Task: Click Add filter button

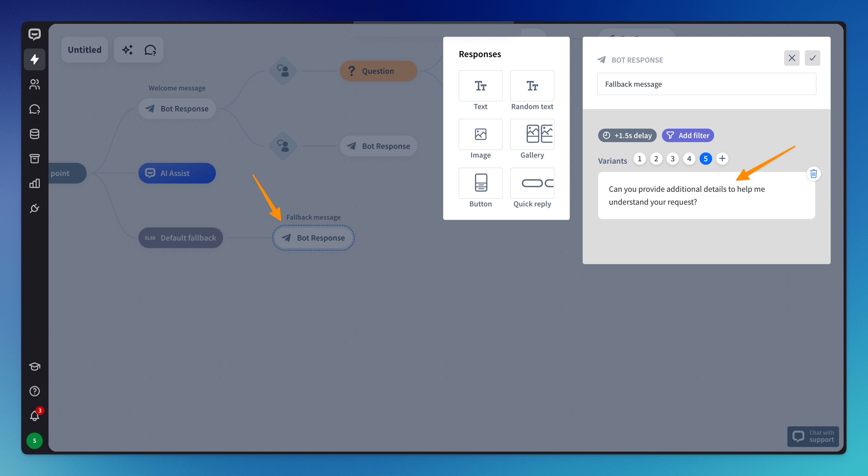Action: pyautogui.click(x=688, y=136)
